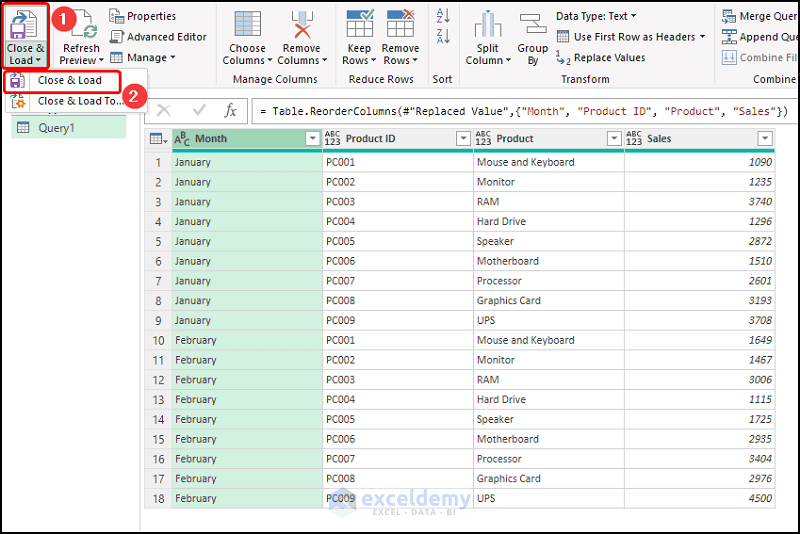Cancel the formula with the X icon
800x534 pixels.
tap(164, 110)
